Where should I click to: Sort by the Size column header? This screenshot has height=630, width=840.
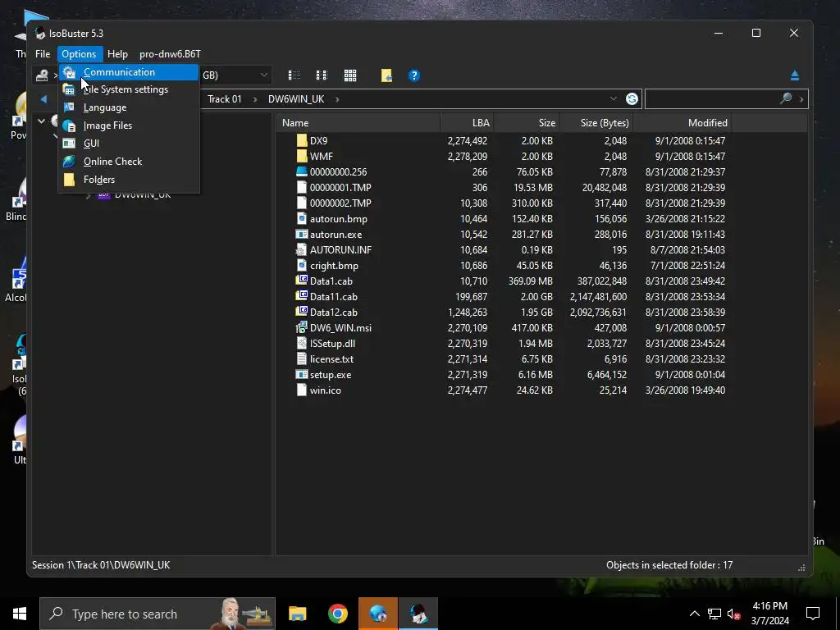pos(526,123)
